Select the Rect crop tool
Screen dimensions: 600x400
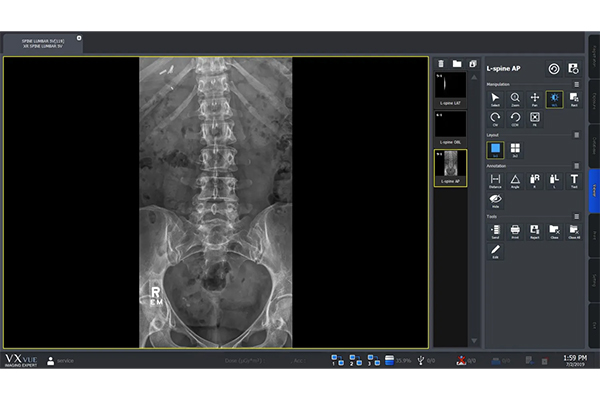point(574,100)
